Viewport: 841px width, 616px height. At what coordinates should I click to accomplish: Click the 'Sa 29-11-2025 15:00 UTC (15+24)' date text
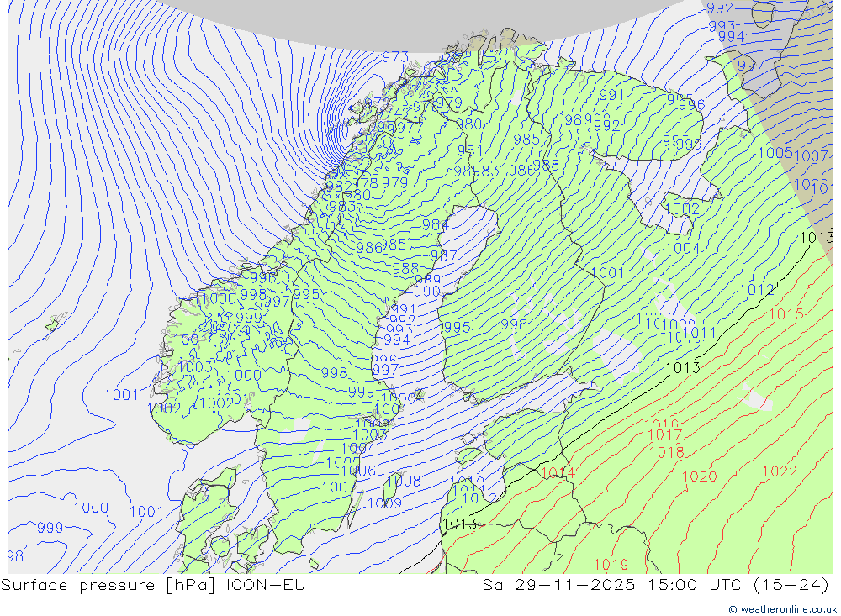(655, 585)
